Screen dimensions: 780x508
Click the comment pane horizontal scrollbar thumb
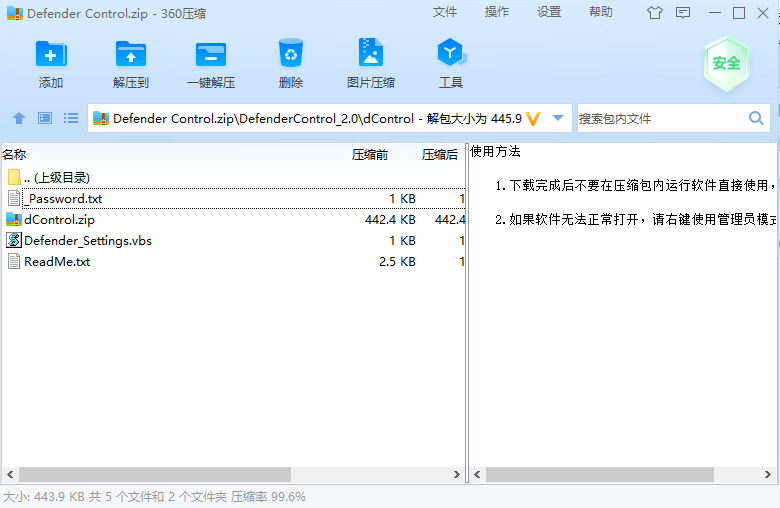tap(600, 474)
